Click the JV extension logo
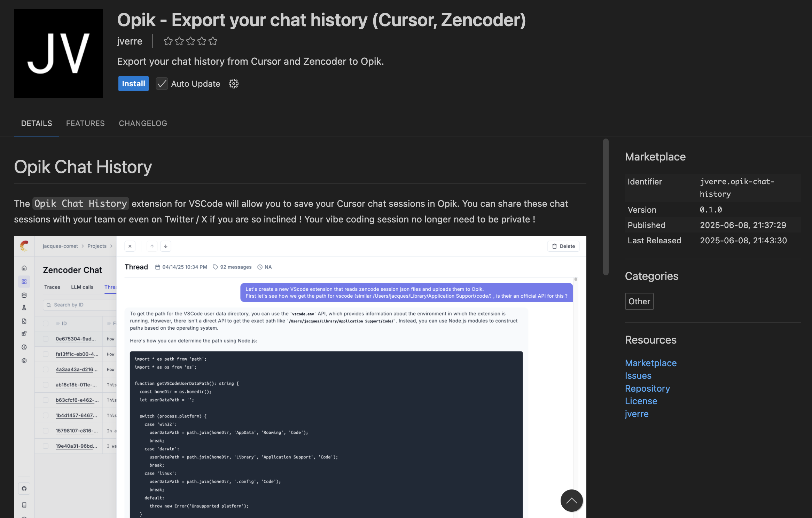The width and height of the screenshot is (812, 518). coord(58,54)
